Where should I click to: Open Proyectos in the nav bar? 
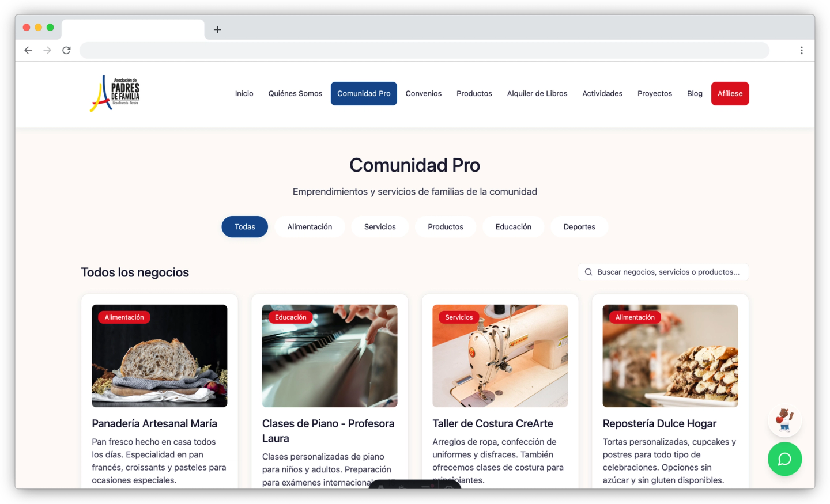point(655,93)
